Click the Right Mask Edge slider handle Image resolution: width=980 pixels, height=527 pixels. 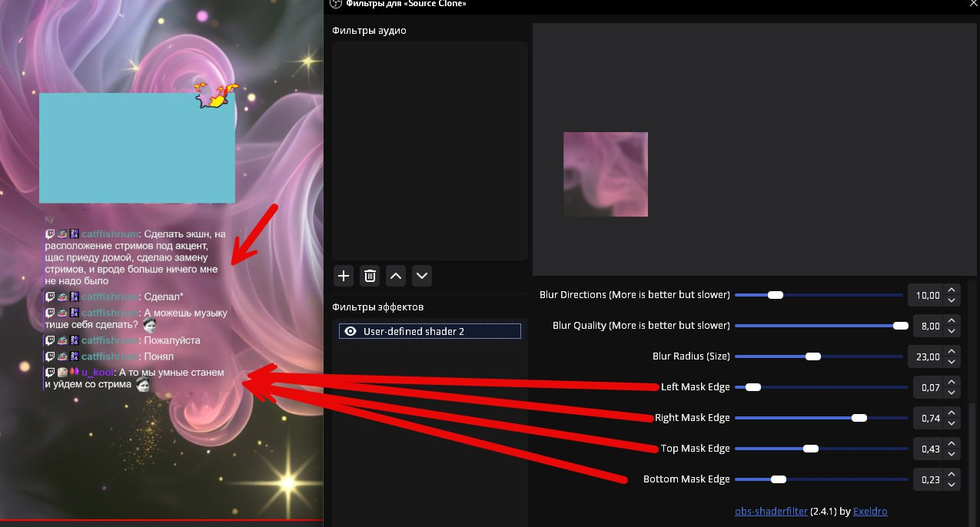click(x=859, y=418)
